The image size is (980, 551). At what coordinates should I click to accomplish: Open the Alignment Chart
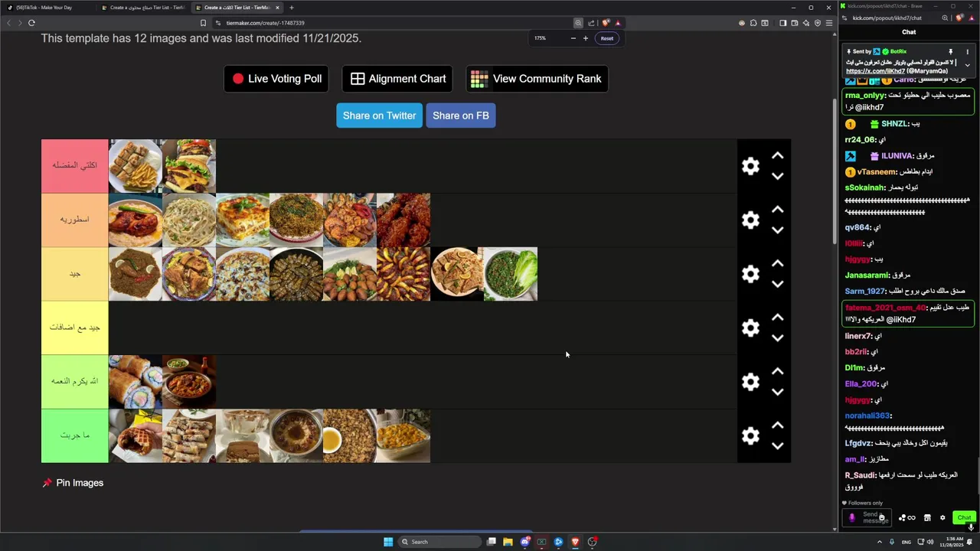(x=397, y=79)
